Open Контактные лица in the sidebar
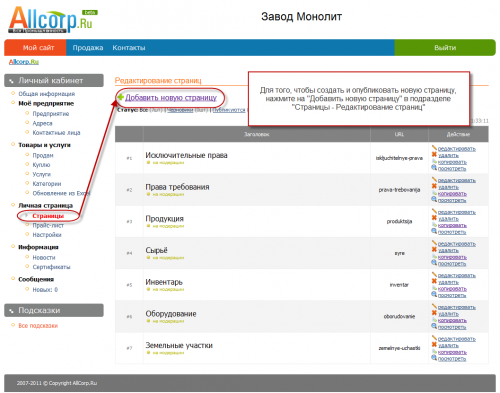This screenshot has height=393, width=500. [56, 133]
